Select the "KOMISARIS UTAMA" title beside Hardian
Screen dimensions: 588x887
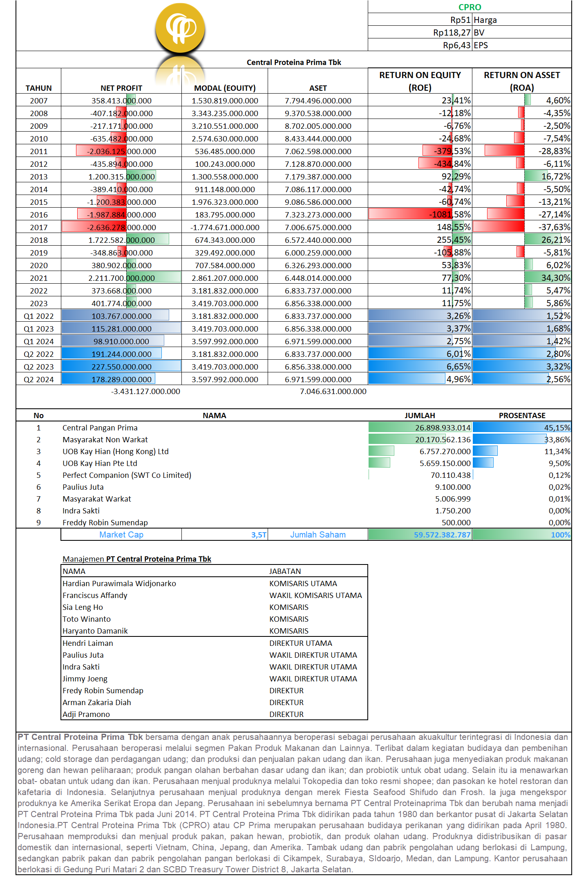click(x=303, y=583)
